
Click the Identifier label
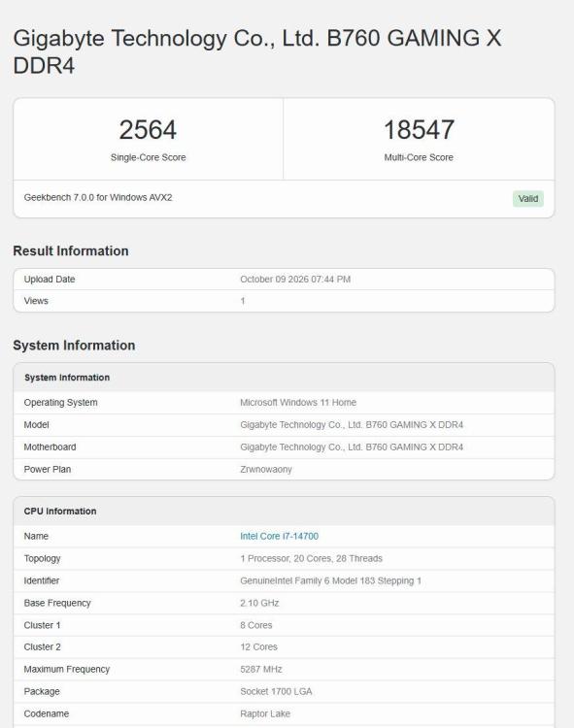click(42, 580)
